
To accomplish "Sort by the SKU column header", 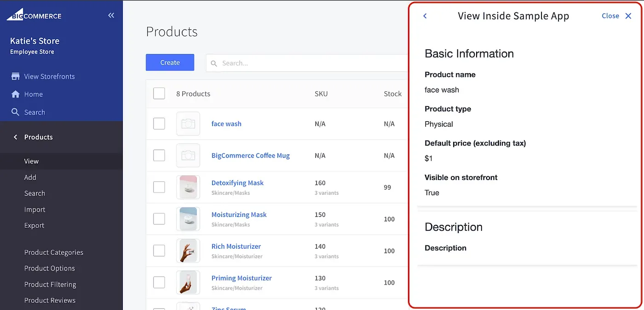I will [x=321, y=94].
